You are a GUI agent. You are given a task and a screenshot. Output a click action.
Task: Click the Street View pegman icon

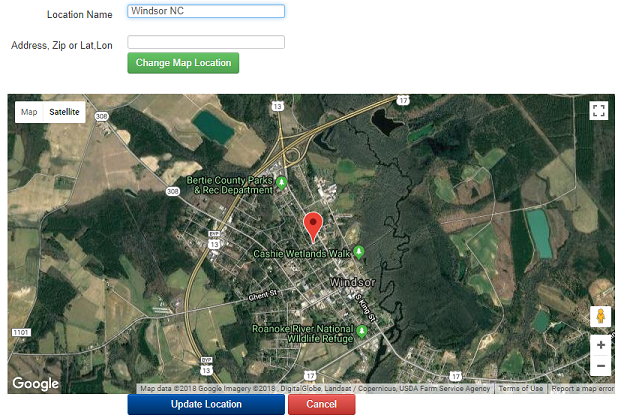(x=601, y=316)
